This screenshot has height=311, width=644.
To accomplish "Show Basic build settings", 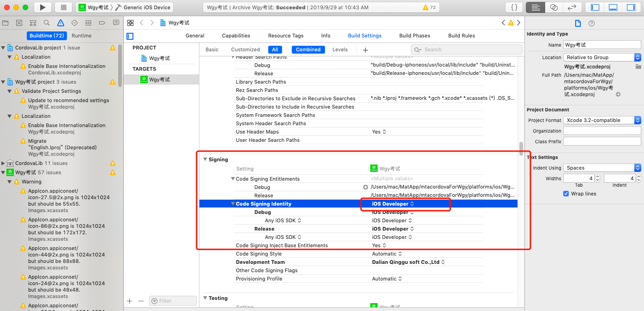I will coord(212,49).
